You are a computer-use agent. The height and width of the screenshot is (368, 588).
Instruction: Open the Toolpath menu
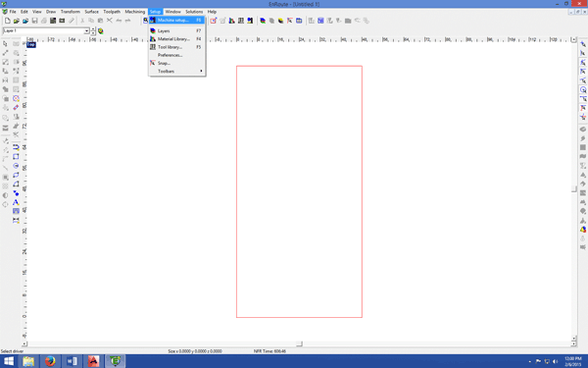112,12
